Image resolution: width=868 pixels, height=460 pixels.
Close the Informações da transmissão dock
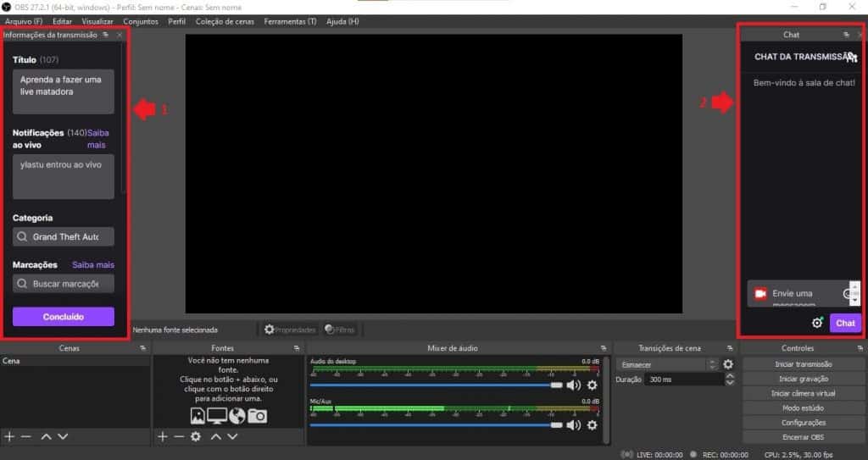point(120,35)
